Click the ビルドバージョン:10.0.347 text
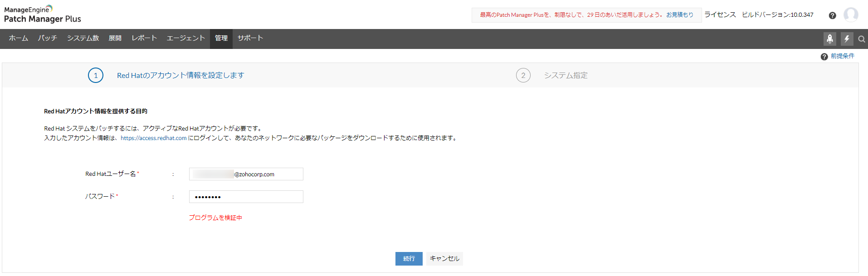The width and height of the screenshot is (868, 276). tap(777, 15)
